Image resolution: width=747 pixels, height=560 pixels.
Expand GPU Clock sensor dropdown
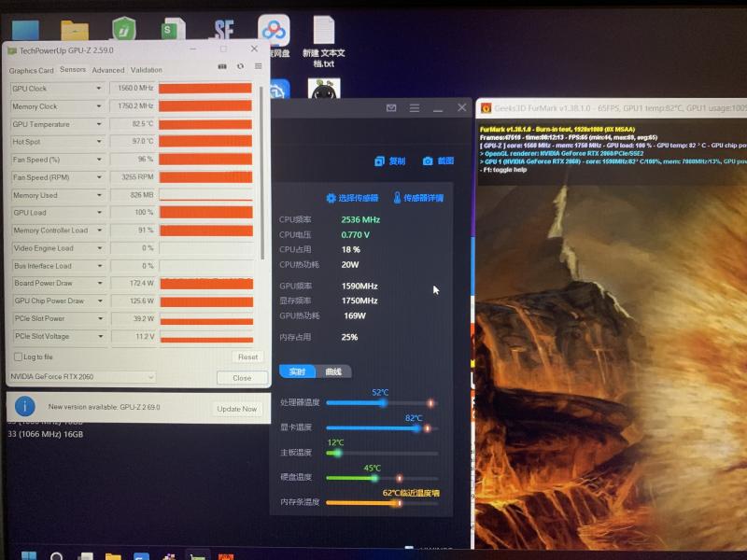pos(99,88)
